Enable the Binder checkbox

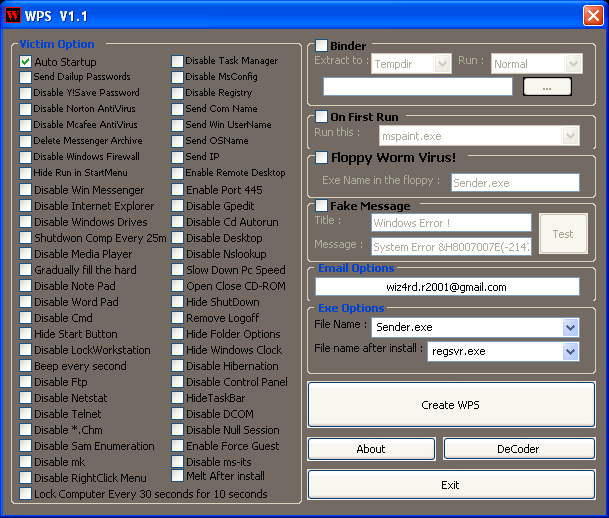[x=321, y=45]
